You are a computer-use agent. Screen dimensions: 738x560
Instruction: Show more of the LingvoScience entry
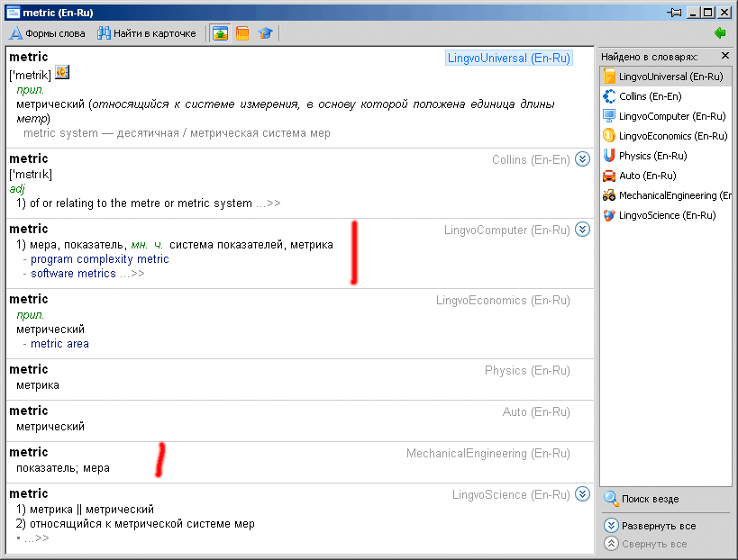[x=37, y=537]
